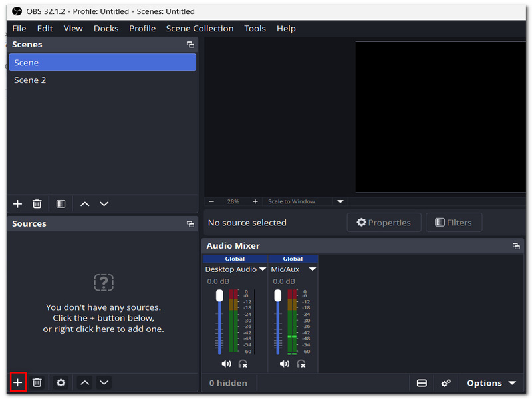Remove selected scene with trash icon
532x399 pixels.
(37, 204)
